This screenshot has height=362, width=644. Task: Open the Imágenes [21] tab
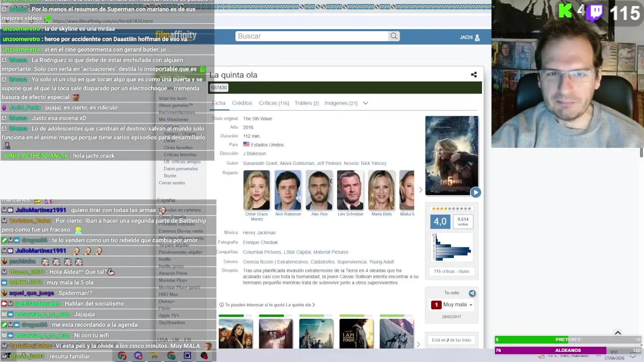coord(341,103)
